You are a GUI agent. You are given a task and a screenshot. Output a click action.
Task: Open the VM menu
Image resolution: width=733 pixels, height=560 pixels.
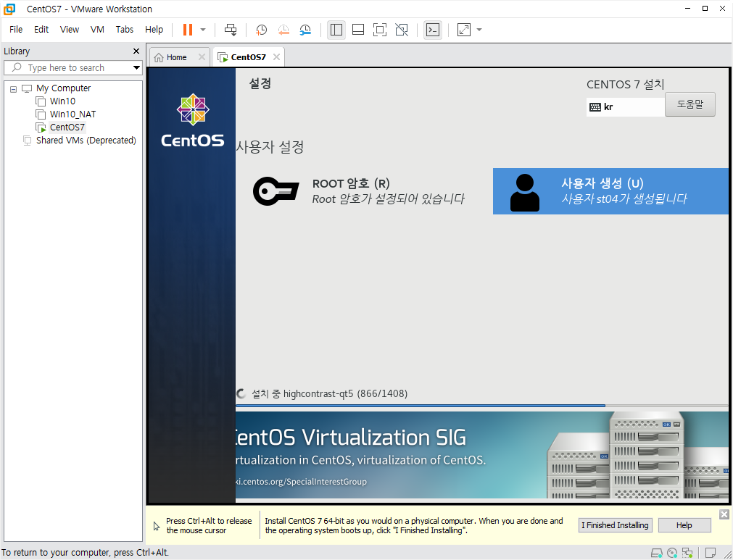(x=97, y=30)
